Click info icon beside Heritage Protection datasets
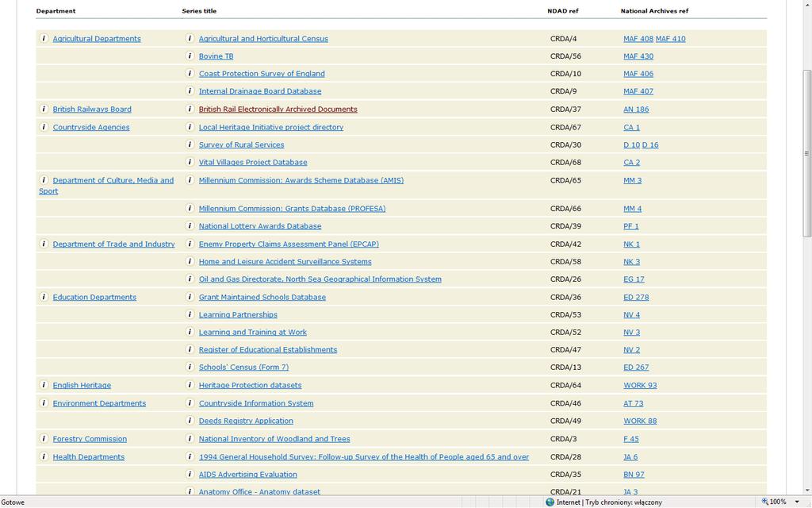Viewport: 812px width, 508px height. [x=190, y=385]
